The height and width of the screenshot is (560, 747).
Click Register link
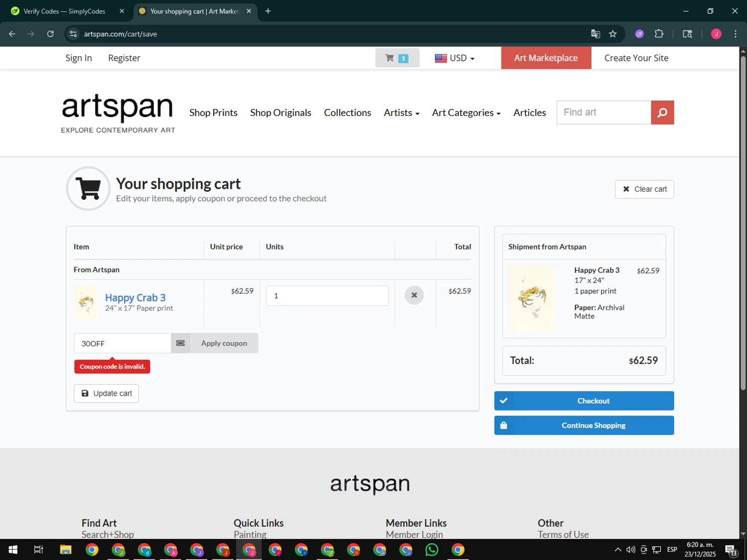pos(124,58)
